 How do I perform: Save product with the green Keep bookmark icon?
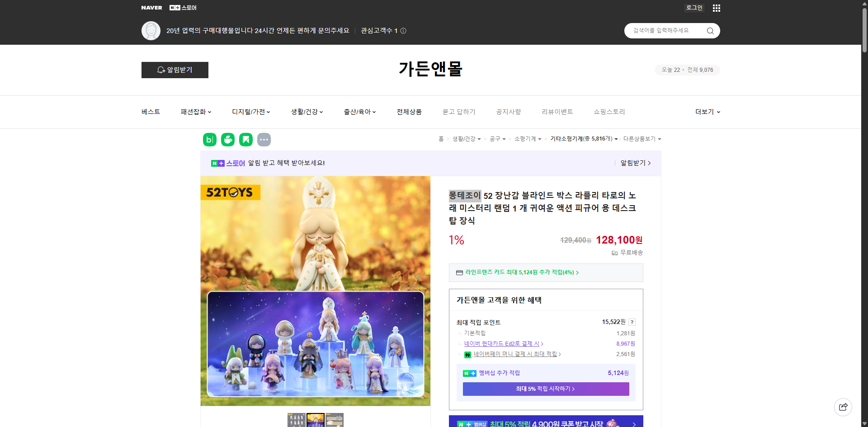click(x=245, y=140)
